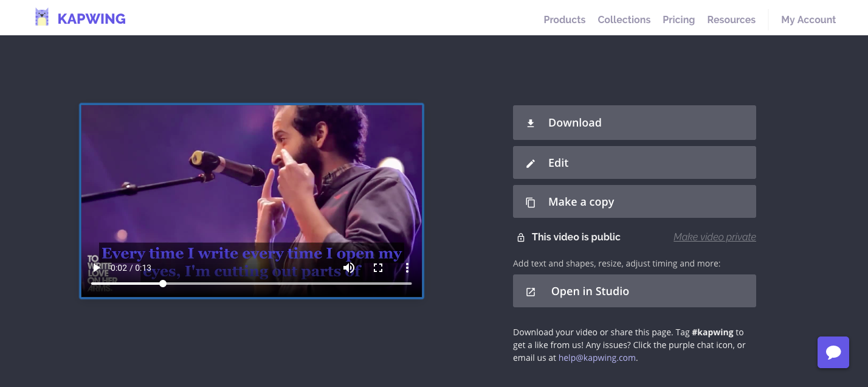Viewport: 868px width, 387px height.
Task: Expand the Resources menu
Action: click(x=731, y=19)
